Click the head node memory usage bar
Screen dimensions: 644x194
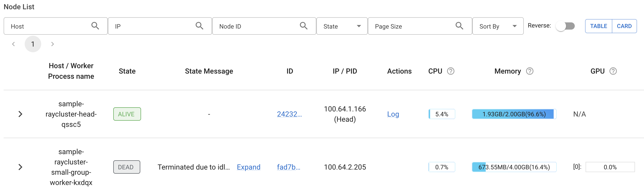[x=514, y=114]
